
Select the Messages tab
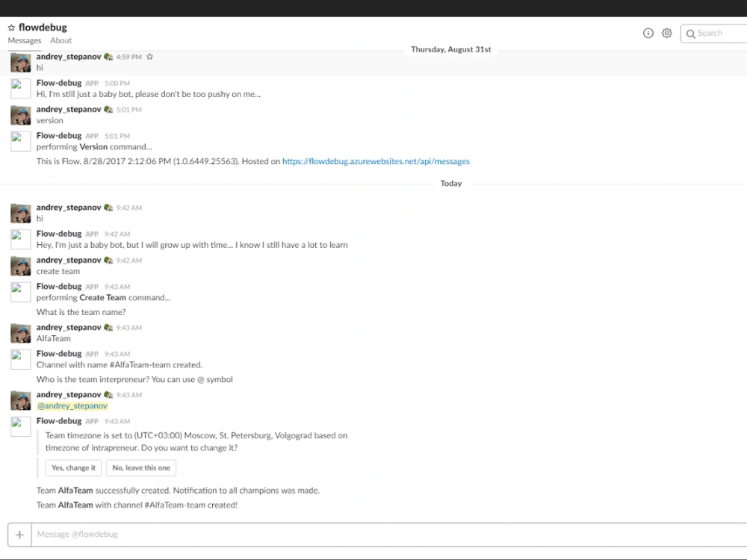tap(25, 40)
